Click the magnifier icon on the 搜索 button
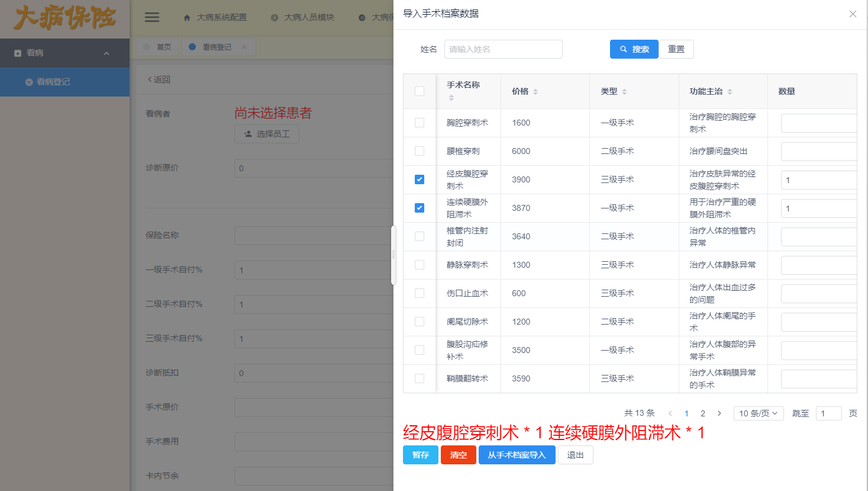This screenshot has height=491, width=868. (622, 49)
